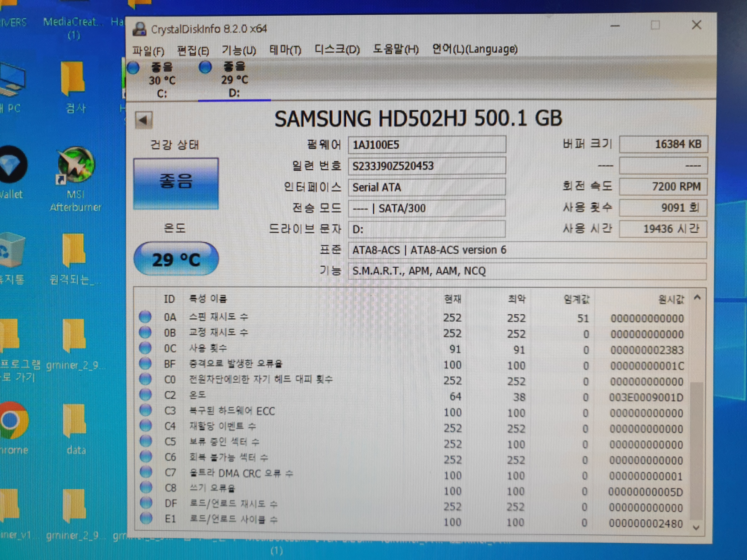Open the Wallet diamond desktop icon

(12, 172)
